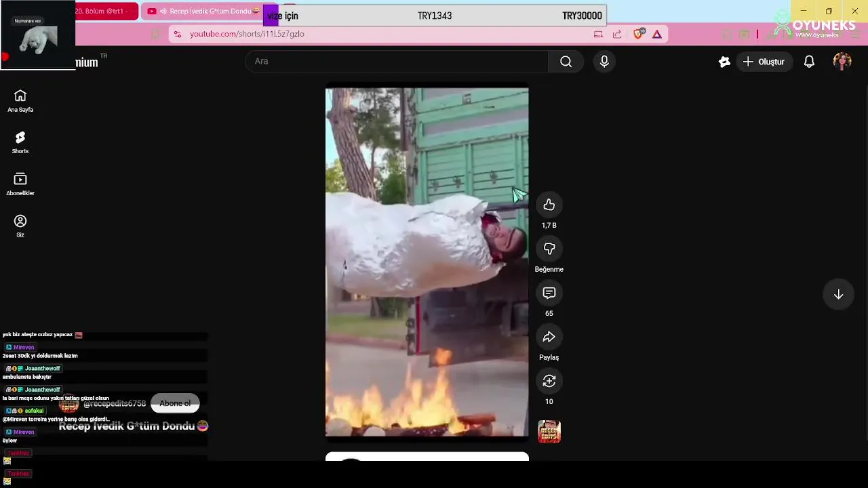868x488 pixels.
Task: Click chat message 'yok biz ateşte cızbız yapıcaz'
Action: 37,335
